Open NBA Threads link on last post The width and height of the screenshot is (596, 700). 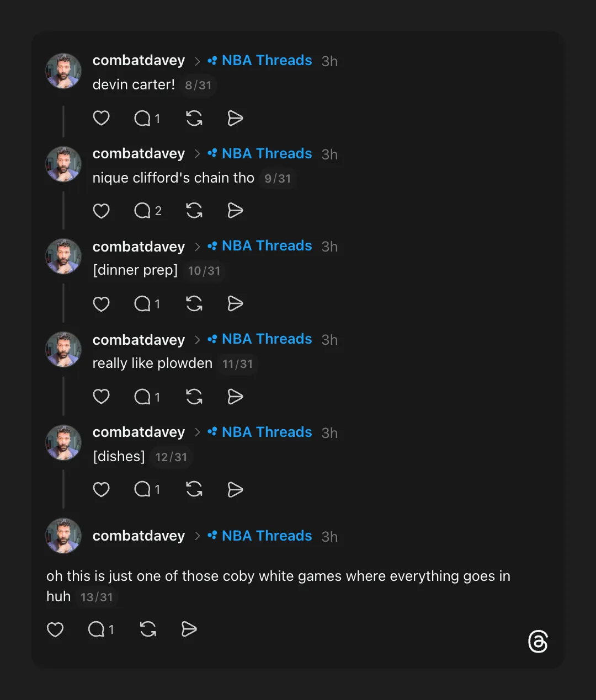pos(267,536)
